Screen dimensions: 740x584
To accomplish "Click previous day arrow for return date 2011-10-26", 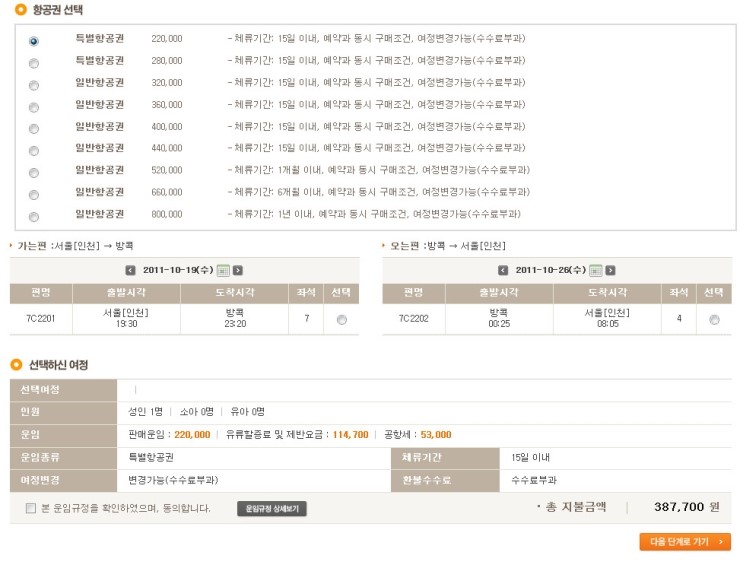I will click(503, 270).
